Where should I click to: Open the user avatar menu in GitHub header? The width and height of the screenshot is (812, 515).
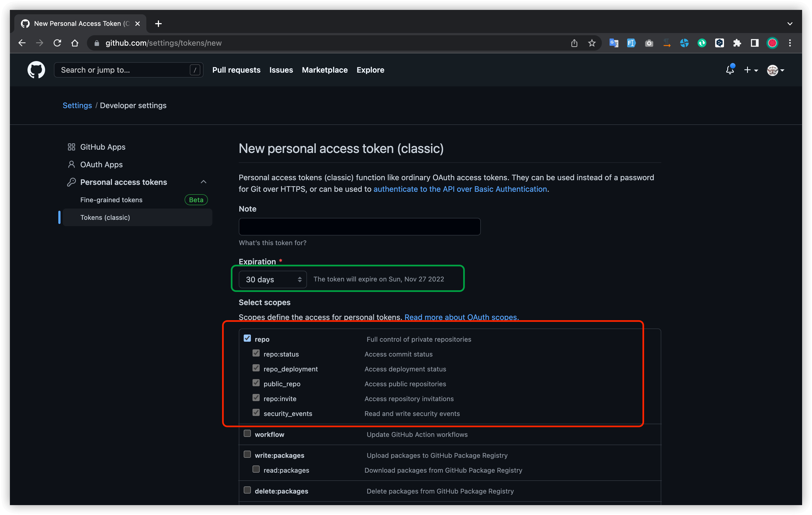coord(775,70)
